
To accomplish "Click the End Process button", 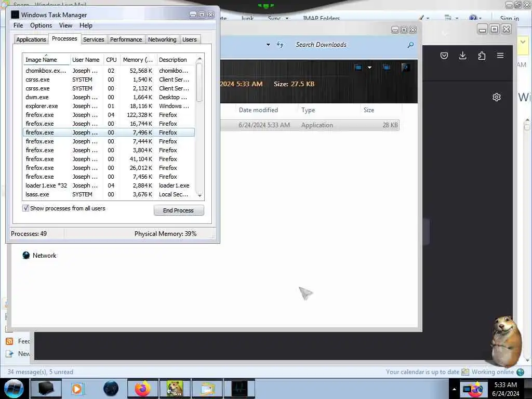I will pyautogui.click(x=179, y=210).
